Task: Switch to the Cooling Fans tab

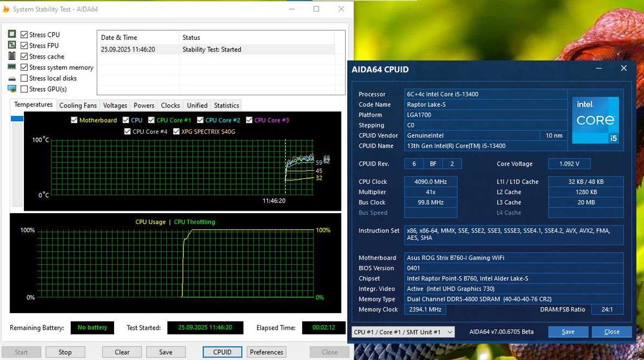Action: [x=78, y=106]
